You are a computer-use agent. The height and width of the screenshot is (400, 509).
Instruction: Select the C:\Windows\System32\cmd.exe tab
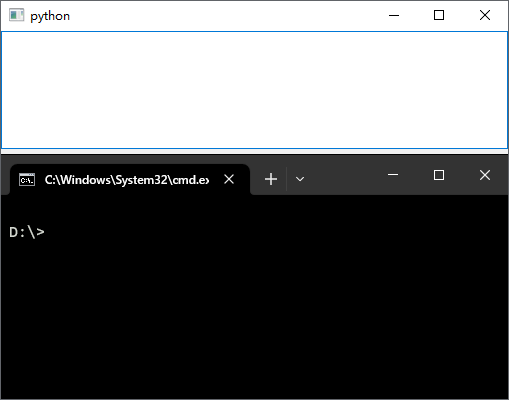pos(130,179)
